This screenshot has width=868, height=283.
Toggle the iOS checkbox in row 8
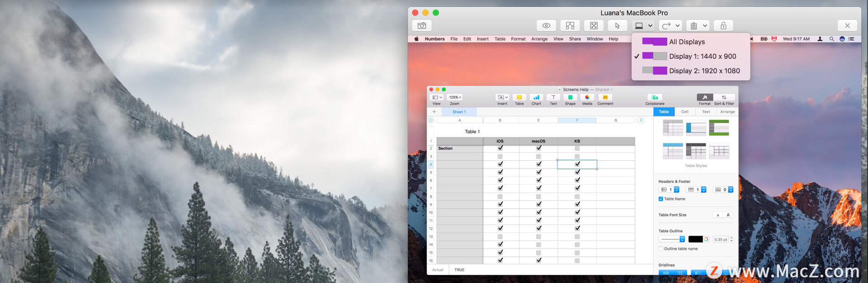click(500, 197)
